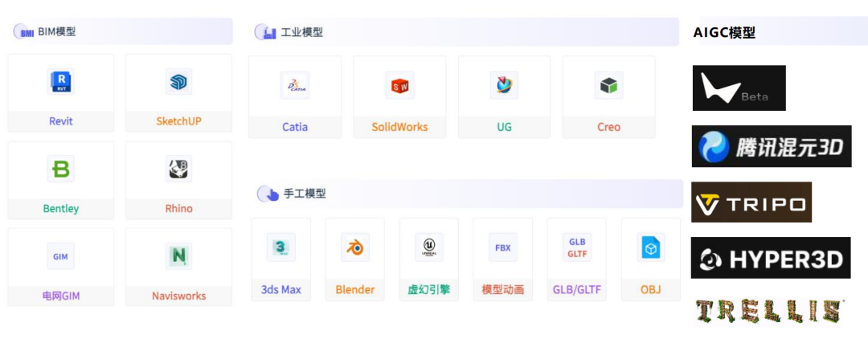The height and width of the screenshot is (339, 868).
Task: Click the GLB GLTF icon
Action: [577, 247]
